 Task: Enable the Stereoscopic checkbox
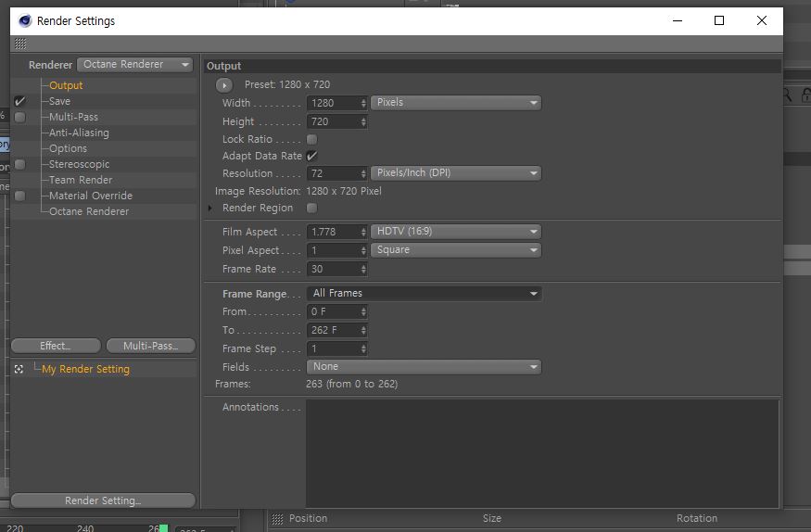[19, 164]
